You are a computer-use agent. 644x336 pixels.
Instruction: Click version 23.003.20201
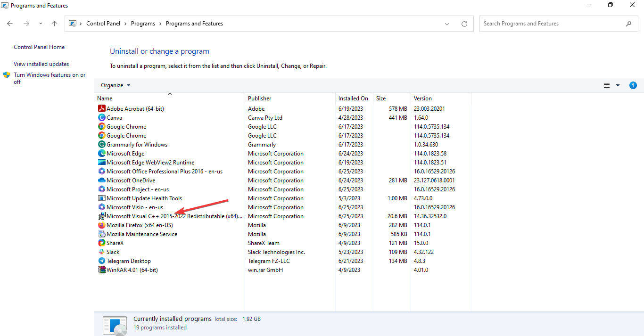click(x=429, y=109)
